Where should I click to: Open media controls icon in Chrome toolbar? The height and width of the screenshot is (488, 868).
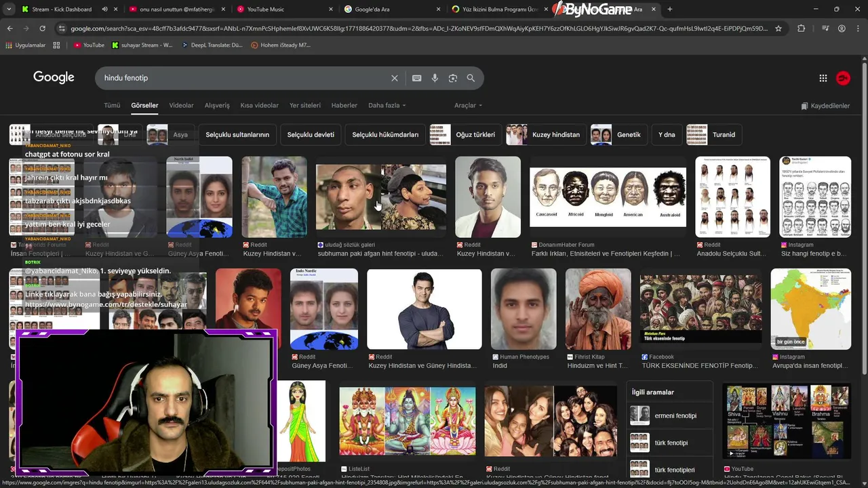[x=825, y=28]
